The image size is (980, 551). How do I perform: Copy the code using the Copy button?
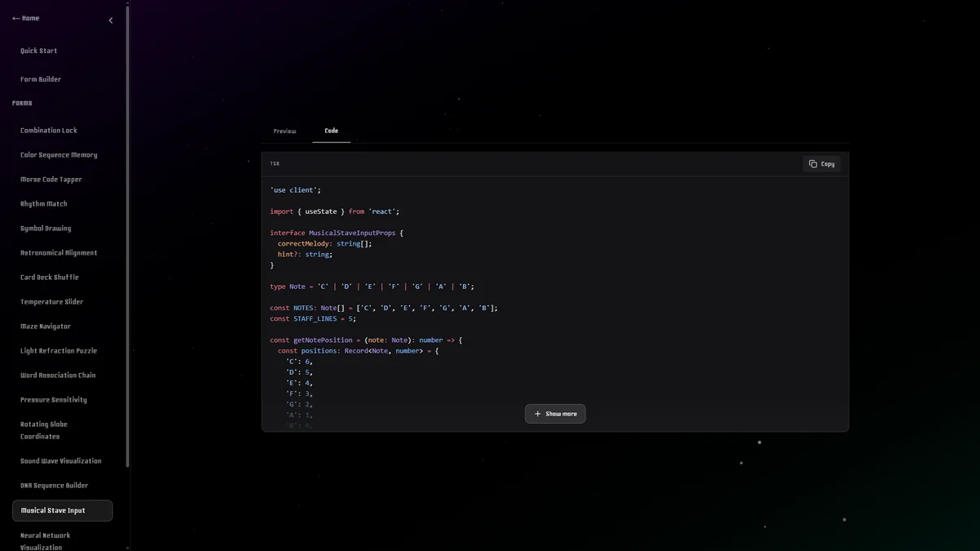pyautogui.click(x=822, y=164)
